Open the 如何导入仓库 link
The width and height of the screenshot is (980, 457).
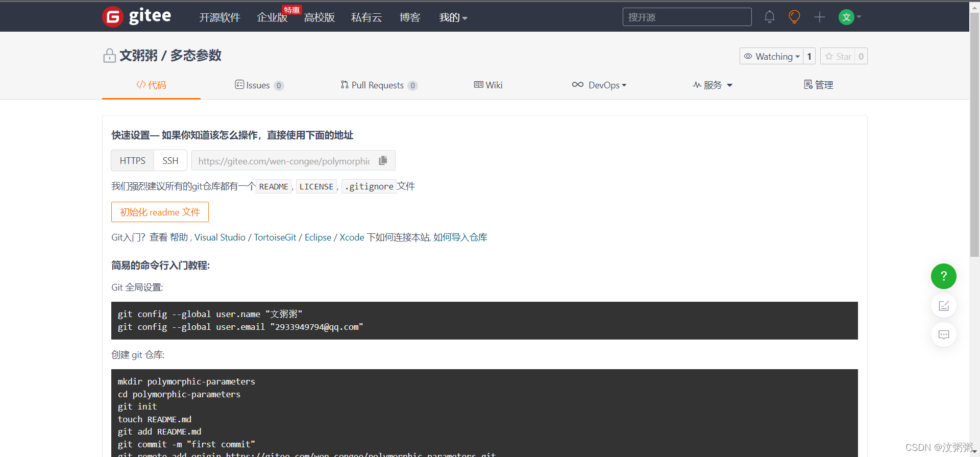tap(460, 237)
